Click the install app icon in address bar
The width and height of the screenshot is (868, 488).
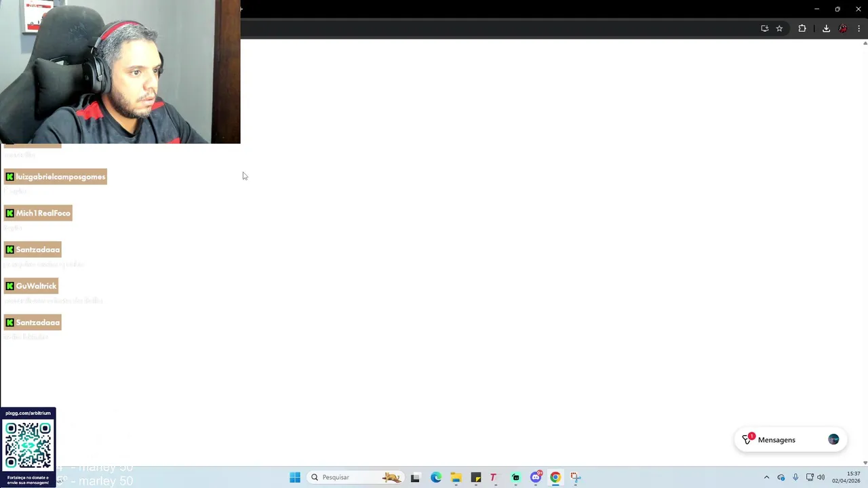[x=764, y=28]
